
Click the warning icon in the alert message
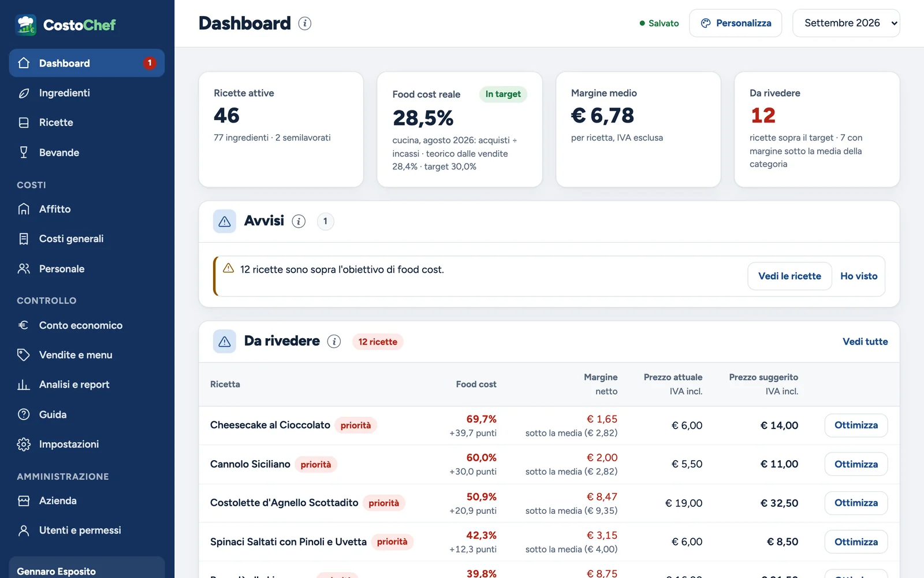coord(229,268)
